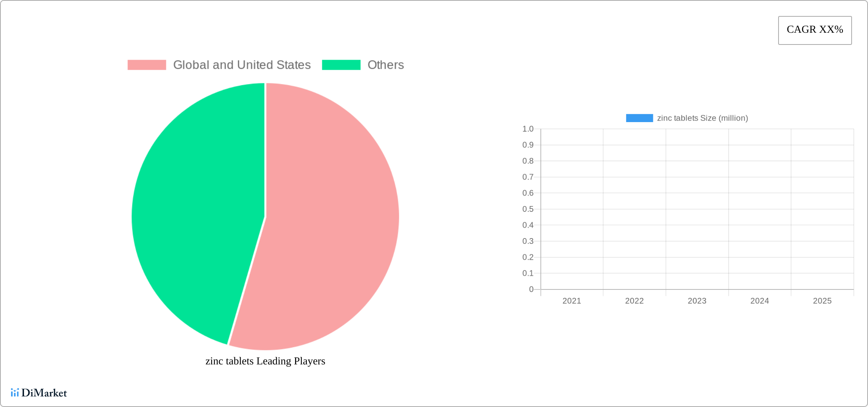Click the DiMarket brand text
The image size is (868, 407).
pyautogui.click(x=44, y=393)
